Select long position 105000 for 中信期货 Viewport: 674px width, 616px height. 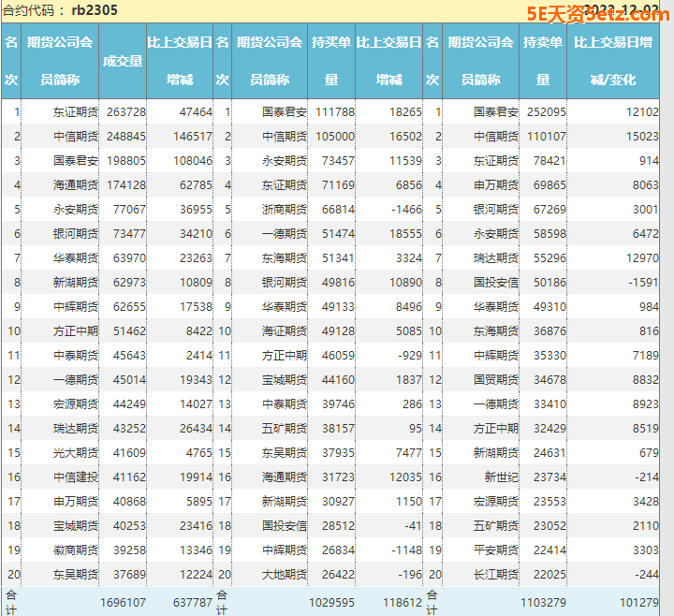tap(335, 137)
